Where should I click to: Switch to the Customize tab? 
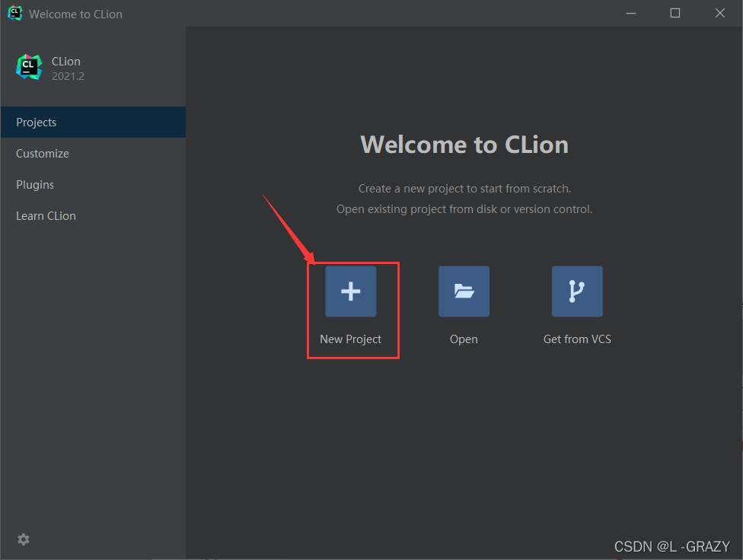pos(94,154)
